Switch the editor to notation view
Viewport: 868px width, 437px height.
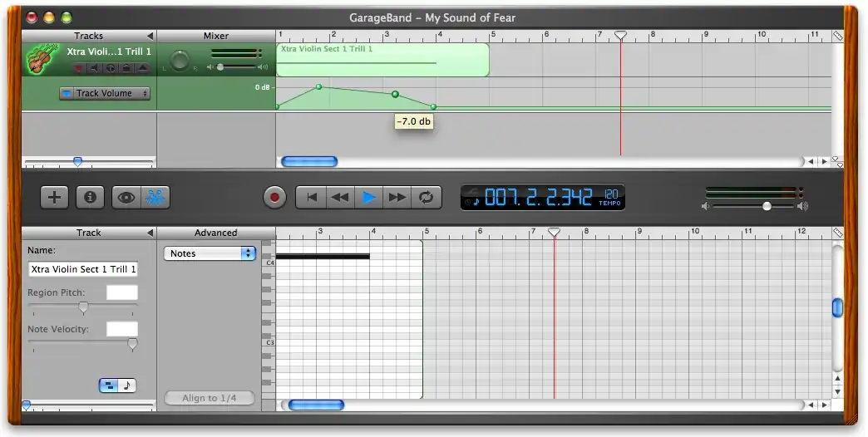[x=126, y=385]
